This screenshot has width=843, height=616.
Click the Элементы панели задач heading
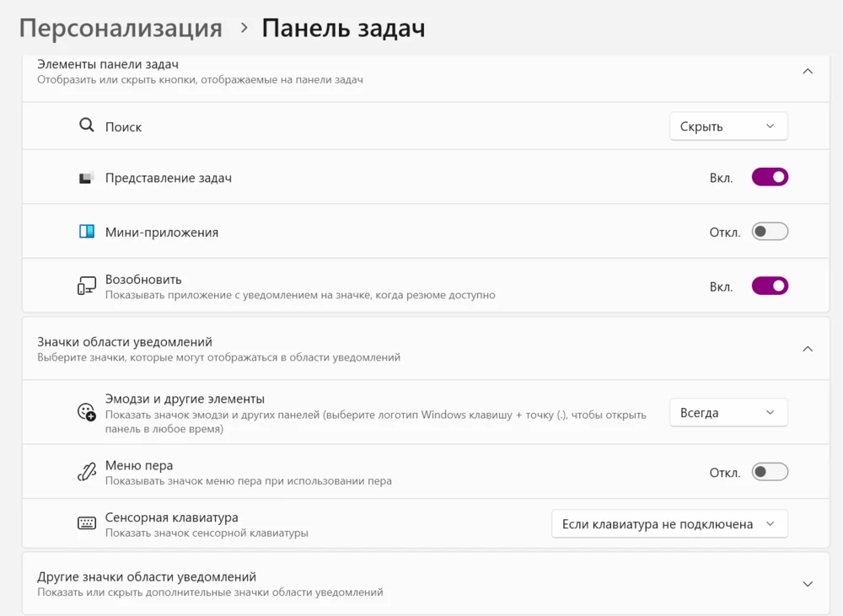pyautogui.click(x=108, y=65)
